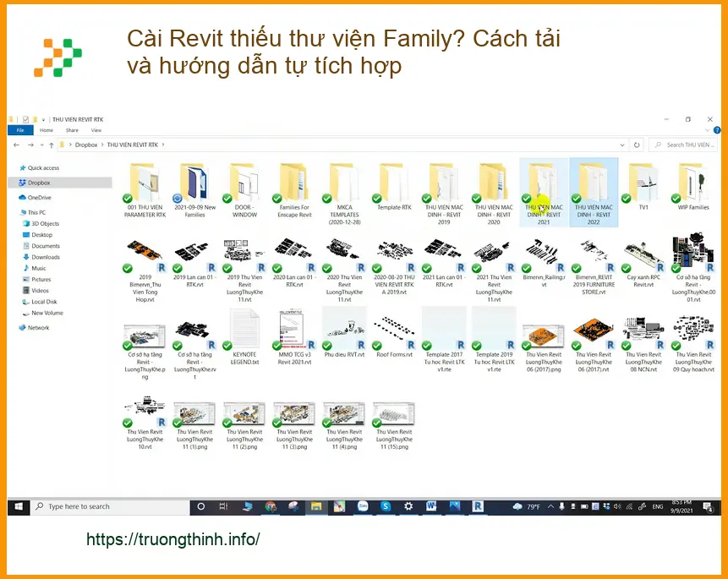
Task: Go up one folder level
Action: (x=52, y=145)
